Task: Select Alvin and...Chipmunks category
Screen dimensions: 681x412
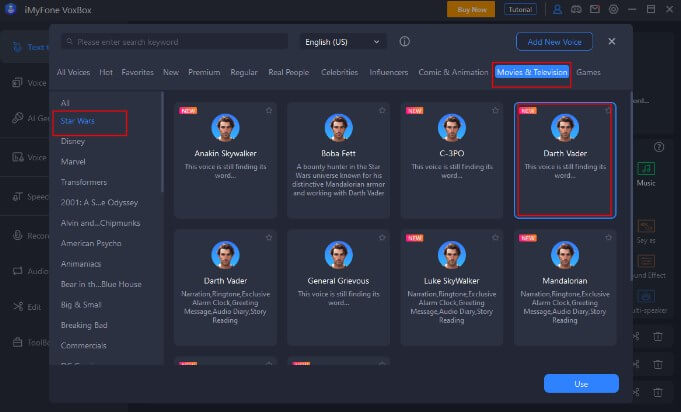Action: 100,223
